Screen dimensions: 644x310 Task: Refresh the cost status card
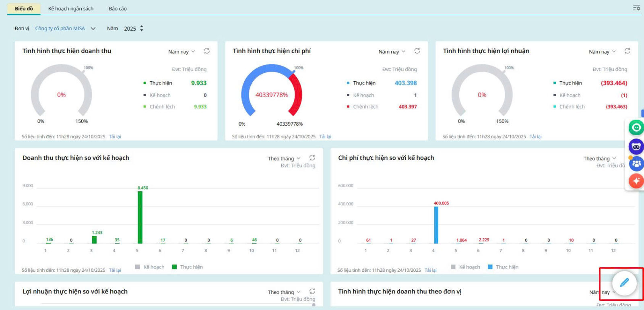pos(417,51)
